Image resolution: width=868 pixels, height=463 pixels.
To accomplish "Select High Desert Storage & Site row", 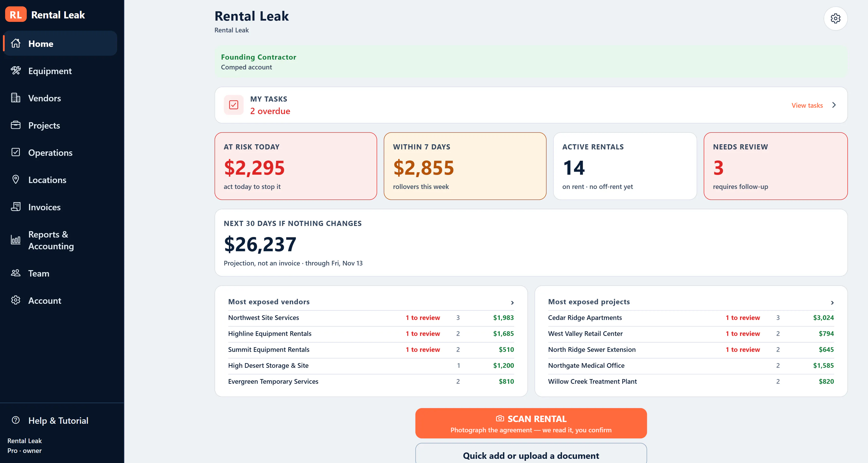I will (x=371, y=366).
